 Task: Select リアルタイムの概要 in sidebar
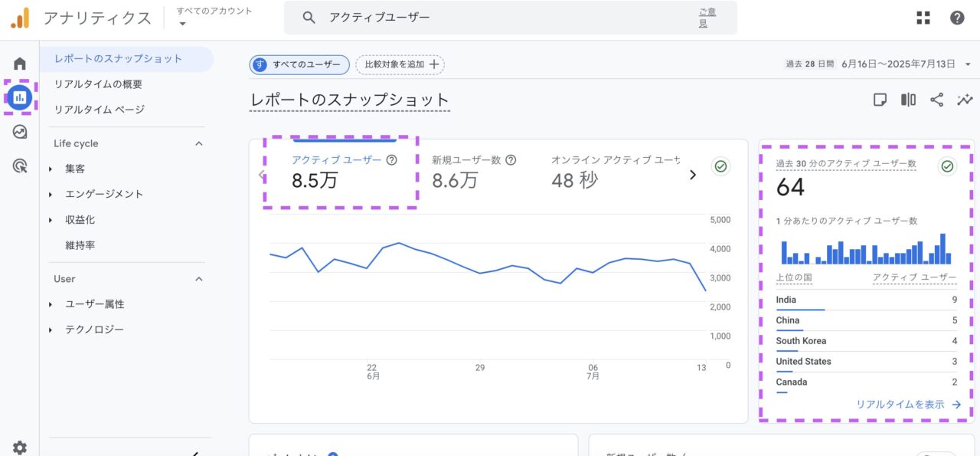click(x=98, y=84)
